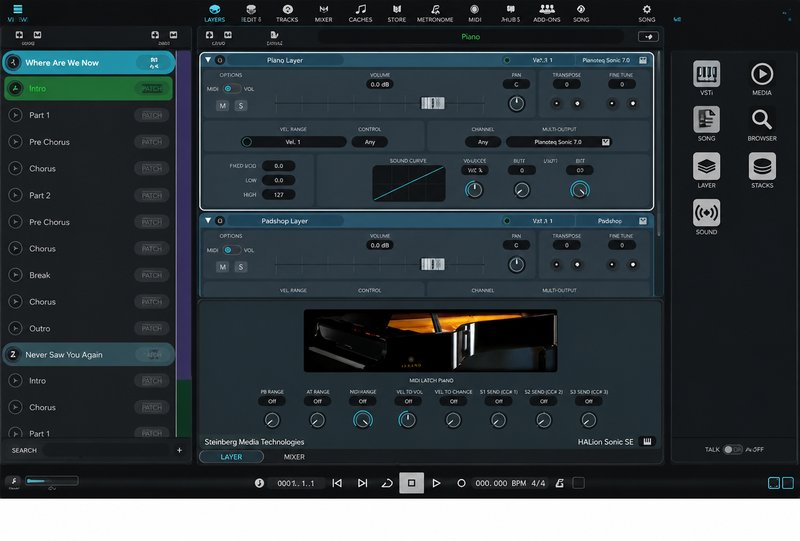Click the Piano Layer volume fader handle

point(433,103)
